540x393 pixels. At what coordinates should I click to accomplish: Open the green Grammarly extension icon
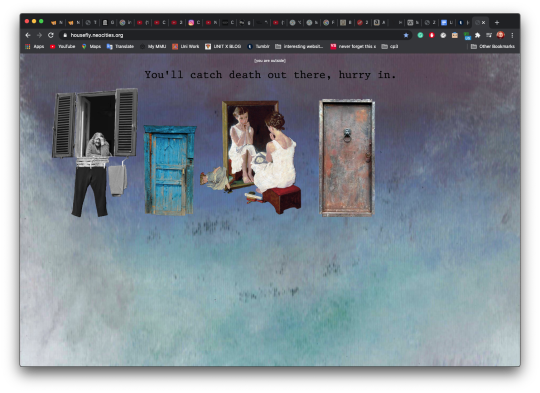coord(420,35)
